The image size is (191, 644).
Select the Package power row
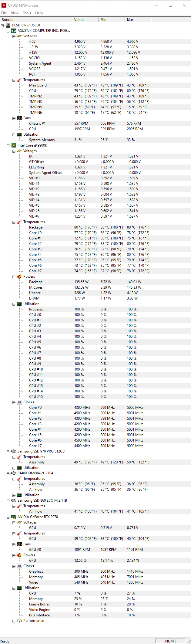[x=36, y=282]
